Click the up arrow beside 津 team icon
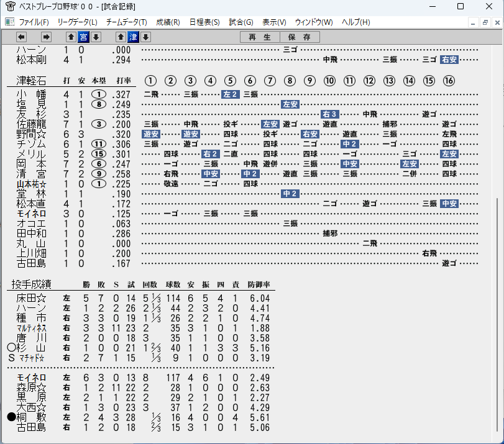 (x=121, y=37)
